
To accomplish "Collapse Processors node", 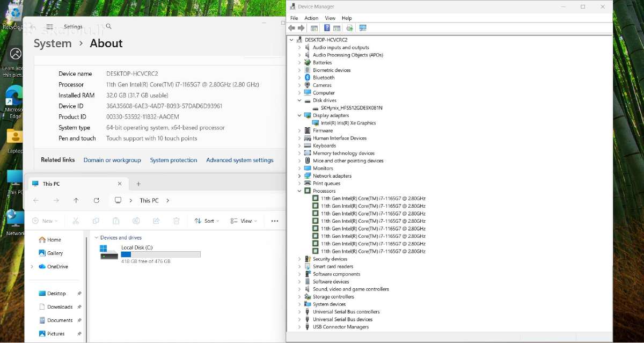I will 299,191.
